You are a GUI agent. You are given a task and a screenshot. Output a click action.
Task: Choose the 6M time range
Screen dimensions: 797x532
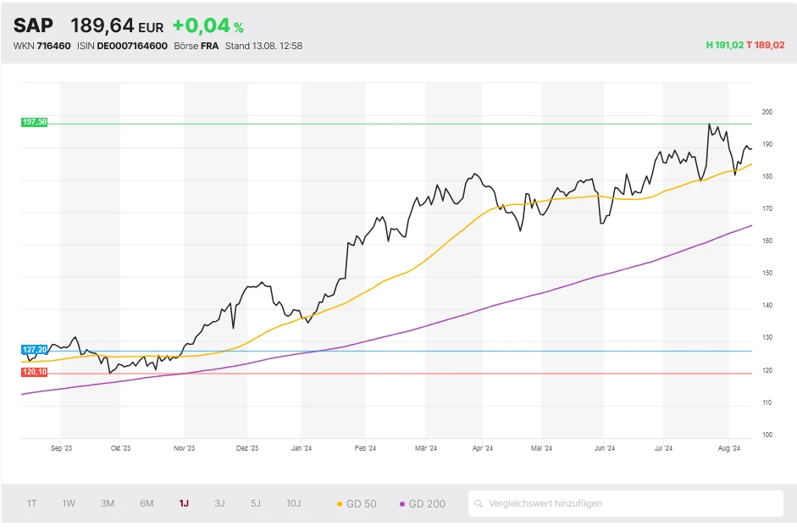tap(147, 503)
